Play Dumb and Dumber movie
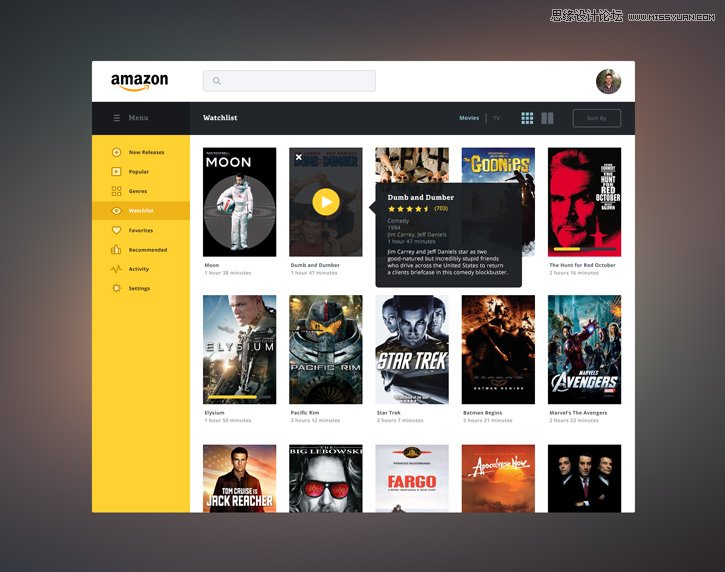Image resolution: width=725 pixels, height=572 pixels. [x=326, y=202]
